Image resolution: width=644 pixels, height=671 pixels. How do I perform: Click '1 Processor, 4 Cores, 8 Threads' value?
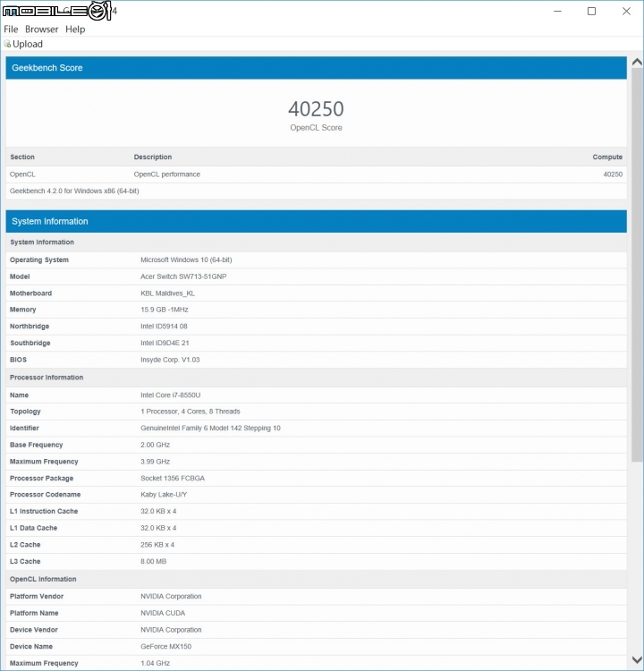coord(191,412)
